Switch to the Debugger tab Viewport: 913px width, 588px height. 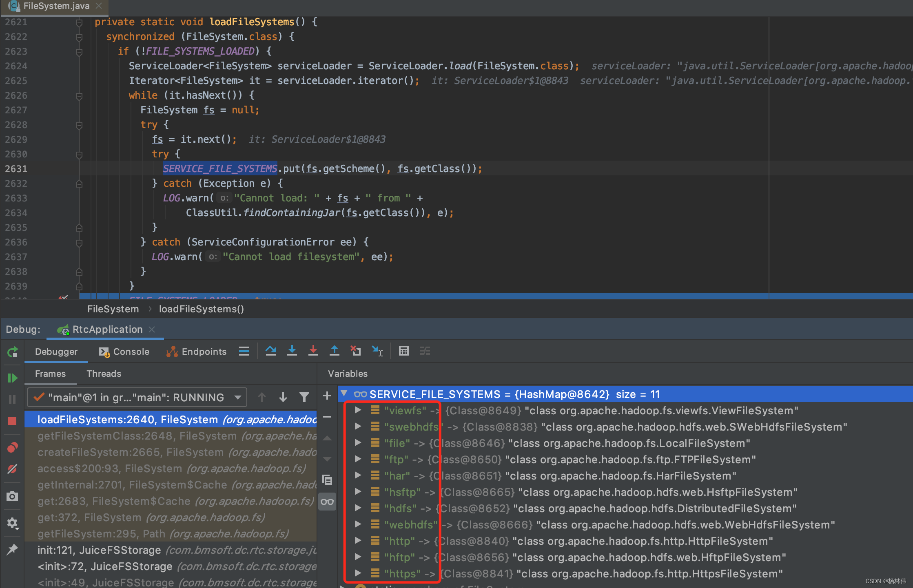[x=56, y=351]
